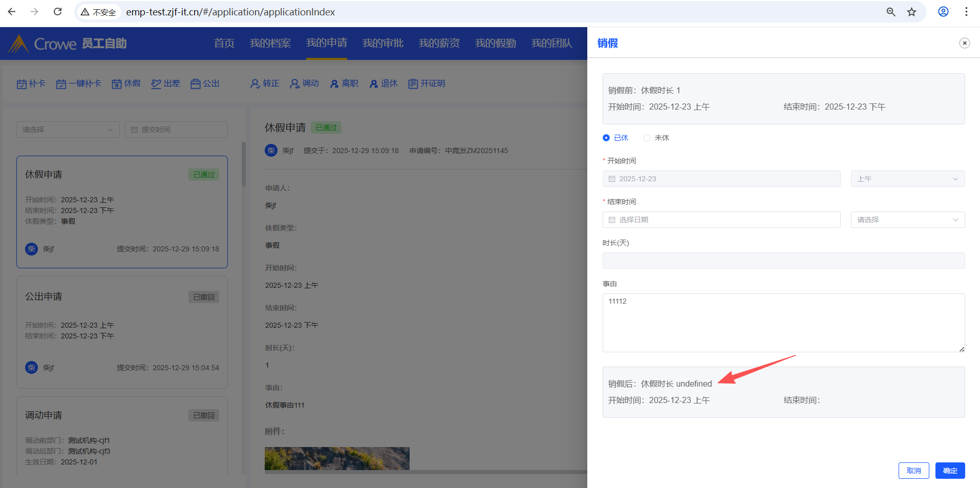The height and width of the screenshot is (488, 980).
Task: Click the browser address bar URL
Action: [x=230, y=12]
